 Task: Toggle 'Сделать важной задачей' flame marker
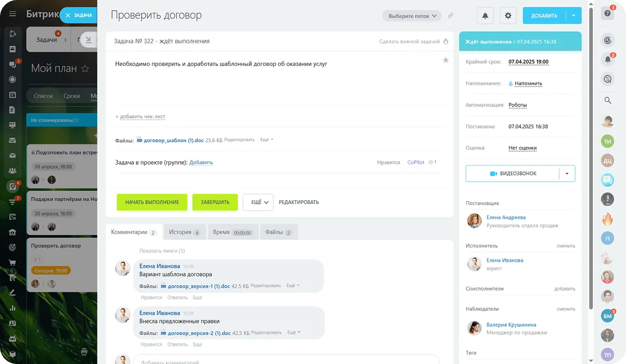pyautogui.click(x=446, y=41)
